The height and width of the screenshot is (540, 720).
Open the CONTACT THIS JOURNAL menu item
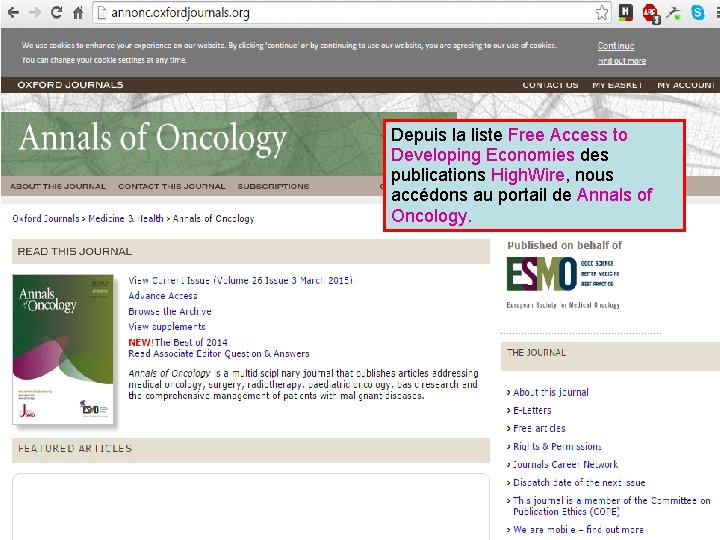click(x=172, y=186)
